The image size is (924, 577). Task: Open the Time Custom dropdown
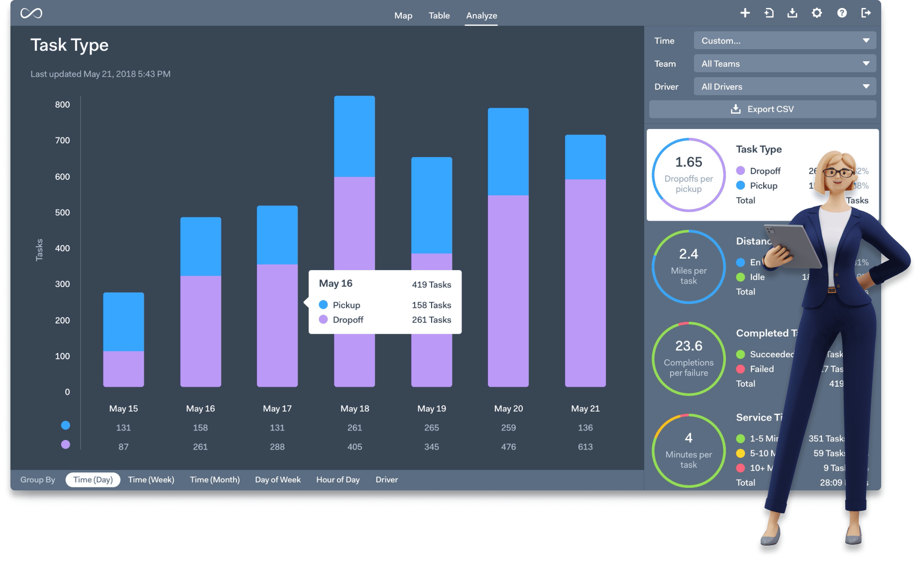784,40
